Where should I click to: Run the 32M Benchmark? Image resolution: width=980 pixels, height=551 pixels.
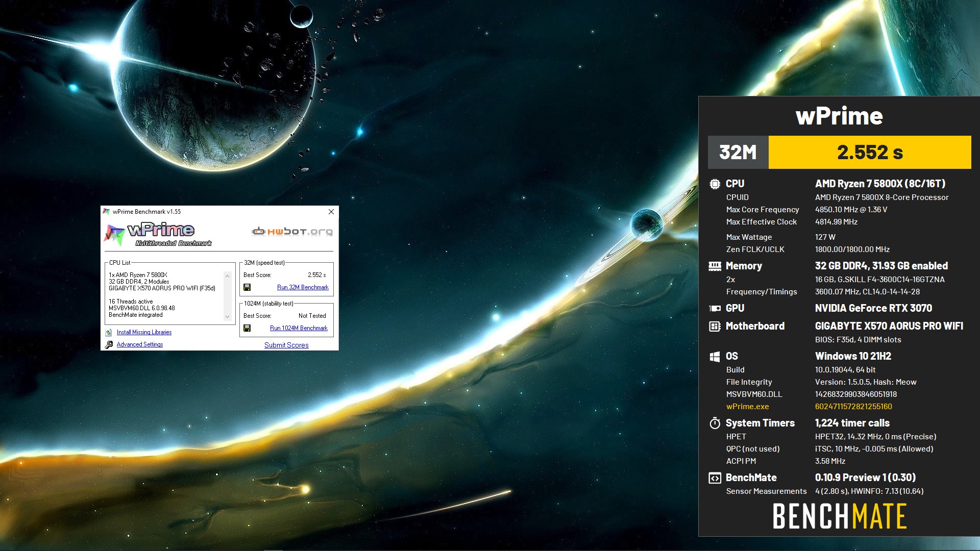(x=303, y=287)
